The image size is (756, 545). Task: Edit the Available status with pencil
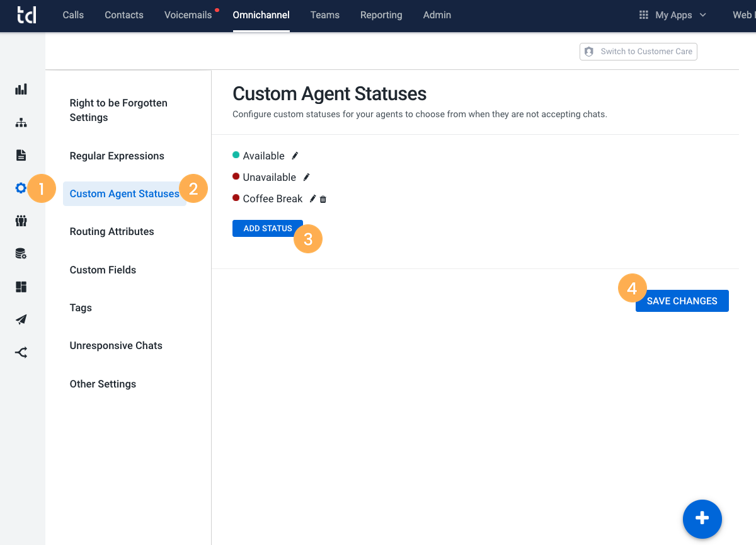pyautogui.click(x=295, y=156)
